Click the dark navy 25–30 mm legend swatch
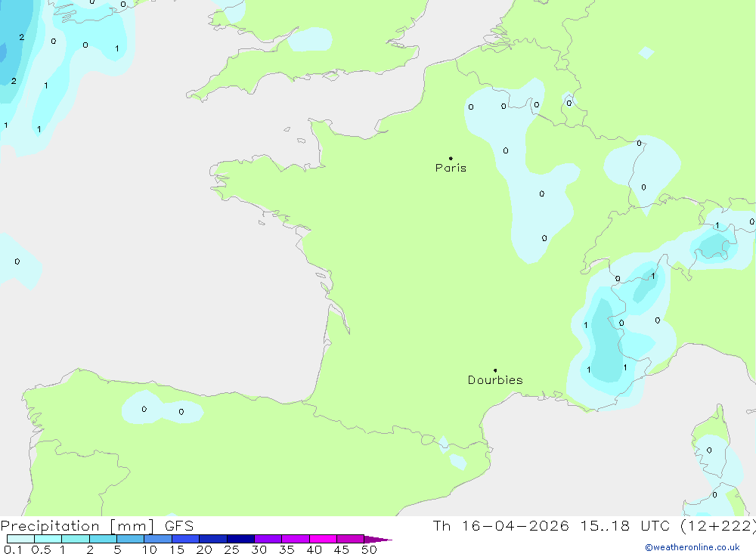Image resolution: width=756 pixels, height=554 pixels. pos(240,539)
